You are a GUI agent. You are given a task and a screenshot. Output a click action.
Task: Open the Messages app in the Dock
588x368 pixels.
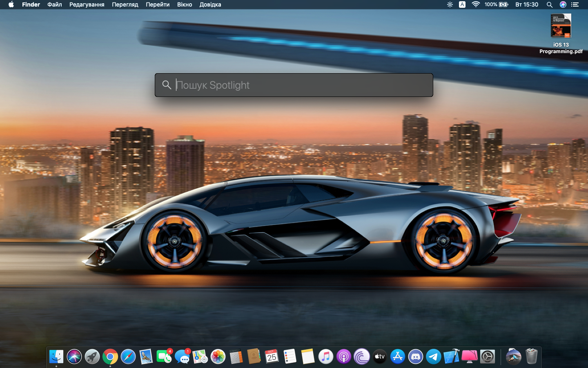click(182, 357)
